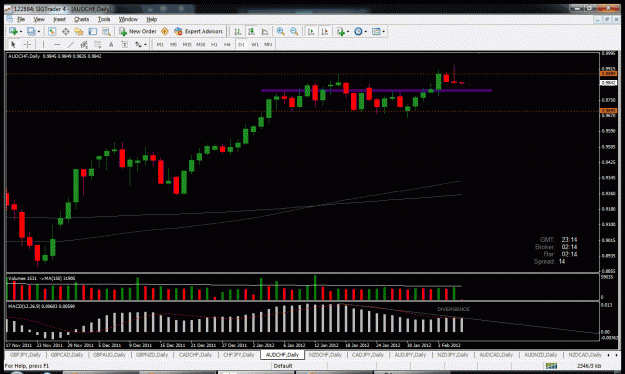Switch chart to candlesticks
625x374 pixels.
click(x=251, y=31)
